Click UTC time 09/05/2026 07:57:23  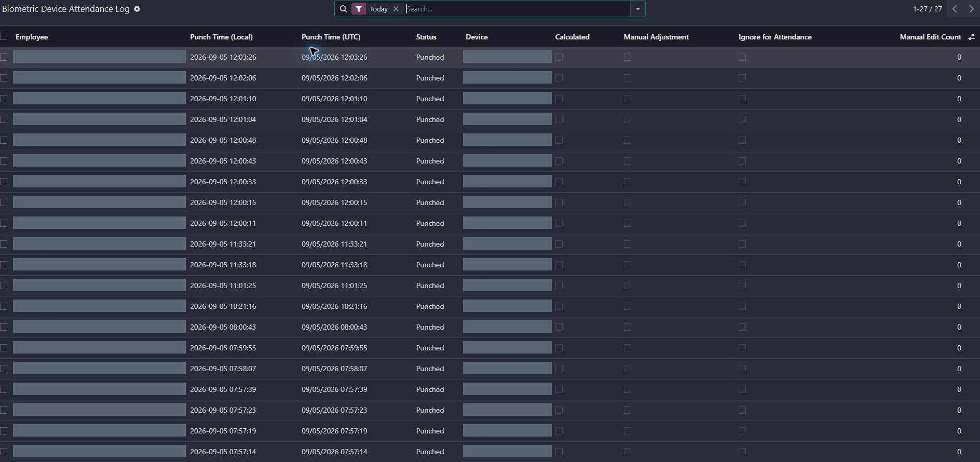pyautogui.click(x=334, y=410)
